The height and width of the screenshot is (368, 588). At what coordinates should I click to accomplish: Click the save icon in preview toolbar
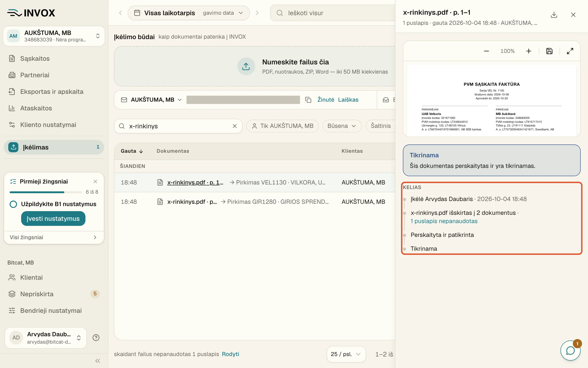click(549, 51)
